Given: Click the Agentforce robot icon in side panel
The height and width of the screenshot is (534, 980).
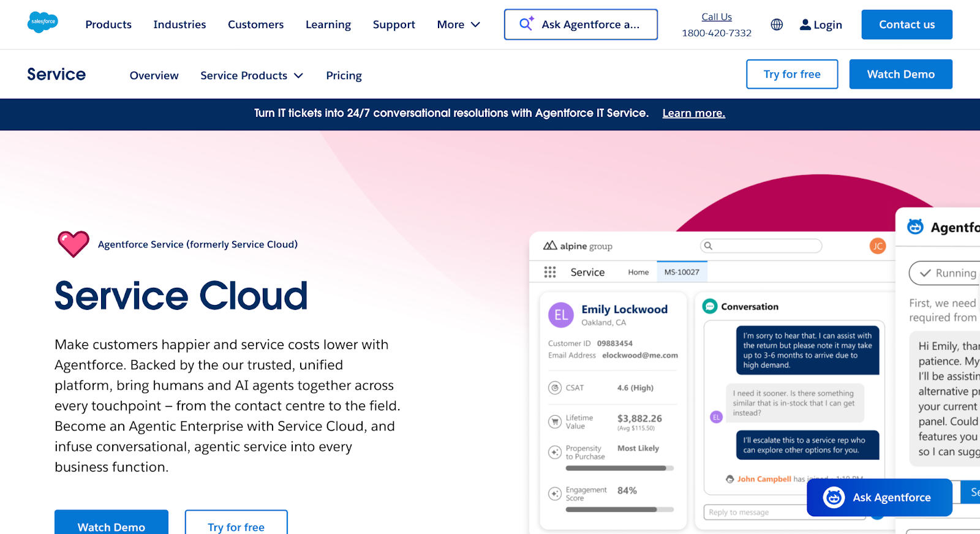Looking at the screenshot, I should (915, 227).
